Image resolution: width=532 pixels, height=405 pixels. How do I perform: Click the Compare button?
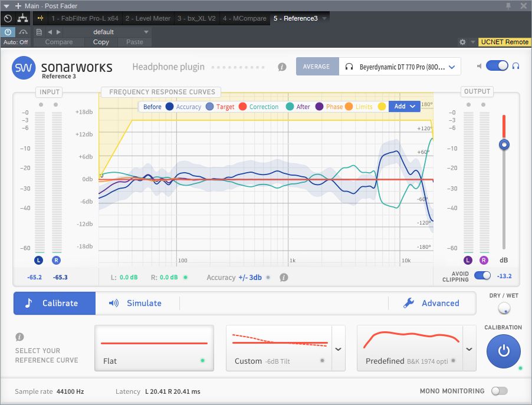59,42
